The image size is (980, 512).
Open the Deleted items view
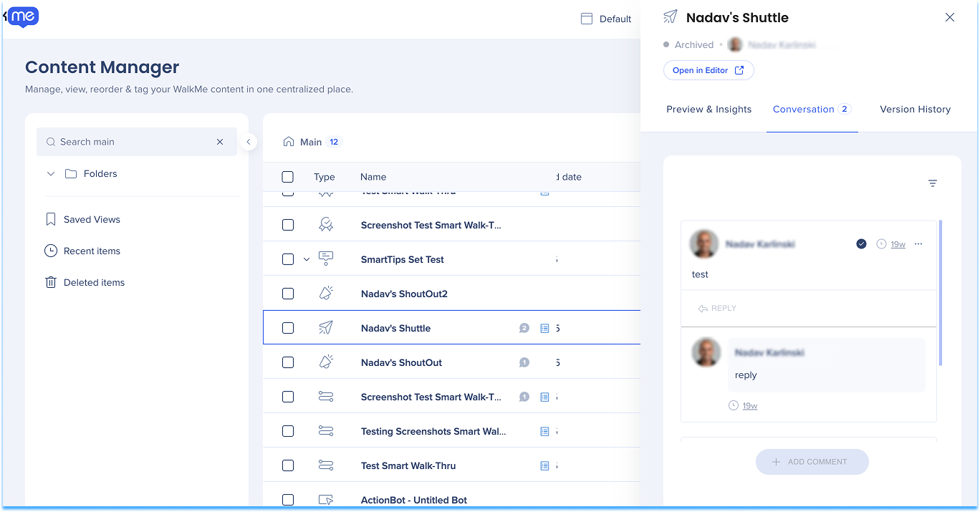[94, 282]
